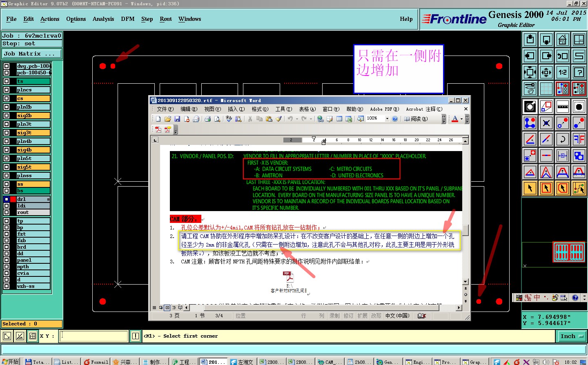Open font color dropdown arrow in Word
588x365 pixels.
coord(461,119)
